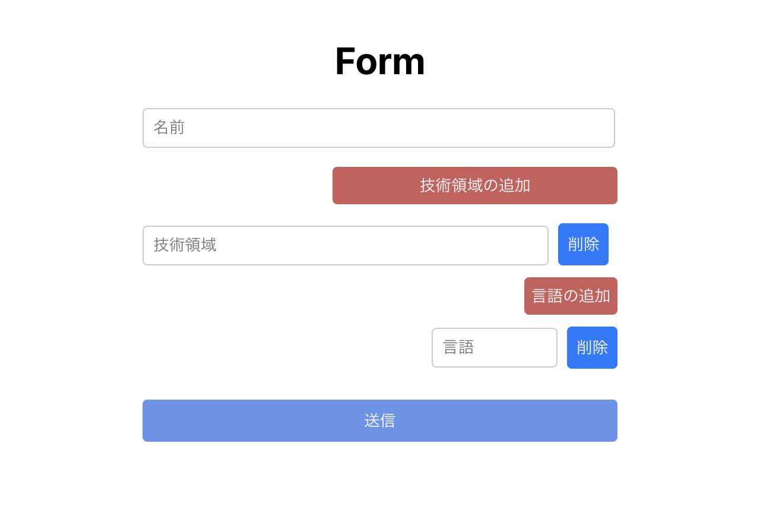Delete the 技術領域 row with 削除
The image size is (760, 532).
583,244
